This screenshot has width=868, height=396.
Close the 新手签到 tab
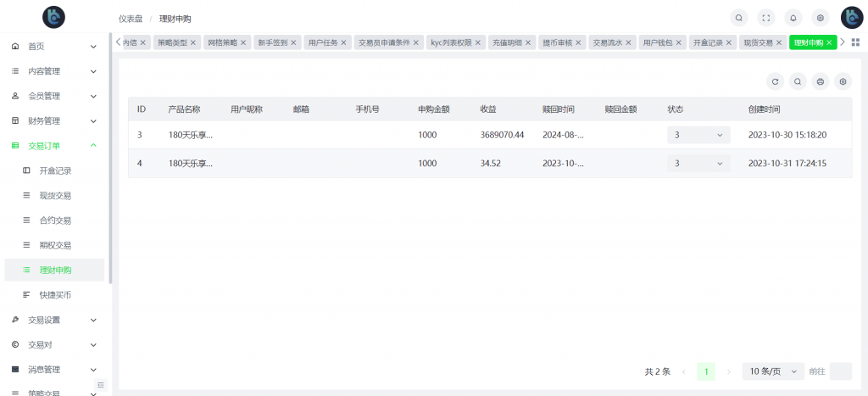292,42
